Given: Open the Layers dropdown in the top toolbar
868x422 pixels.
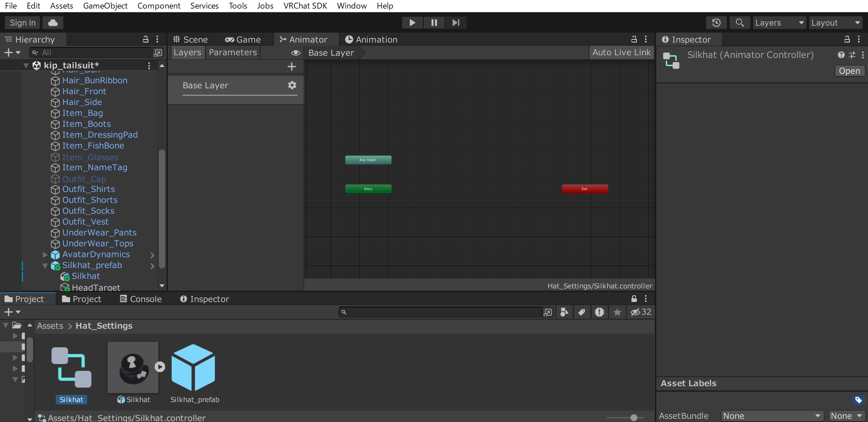Looking at the screenshot, I should (x=779, y=23).
